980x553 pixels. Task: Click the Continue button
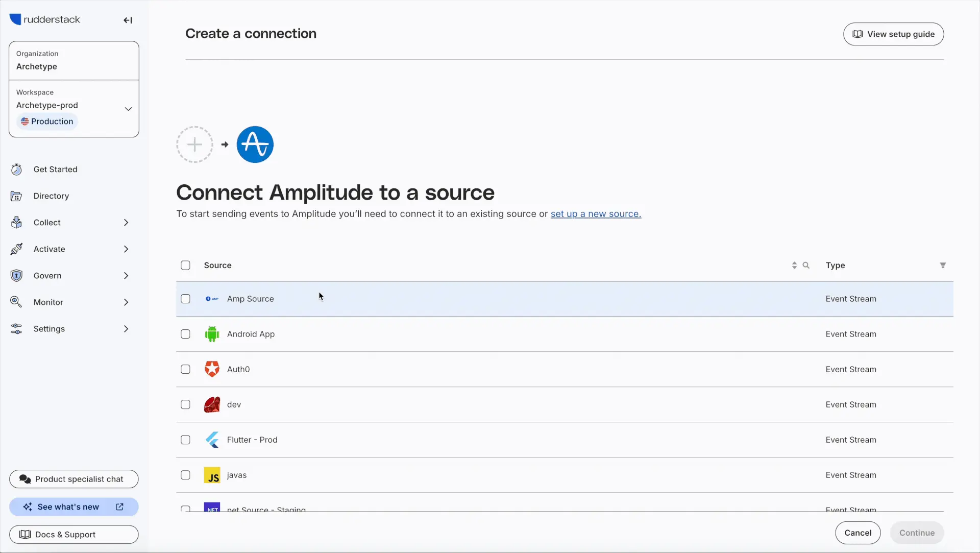(x=917, y=533)
